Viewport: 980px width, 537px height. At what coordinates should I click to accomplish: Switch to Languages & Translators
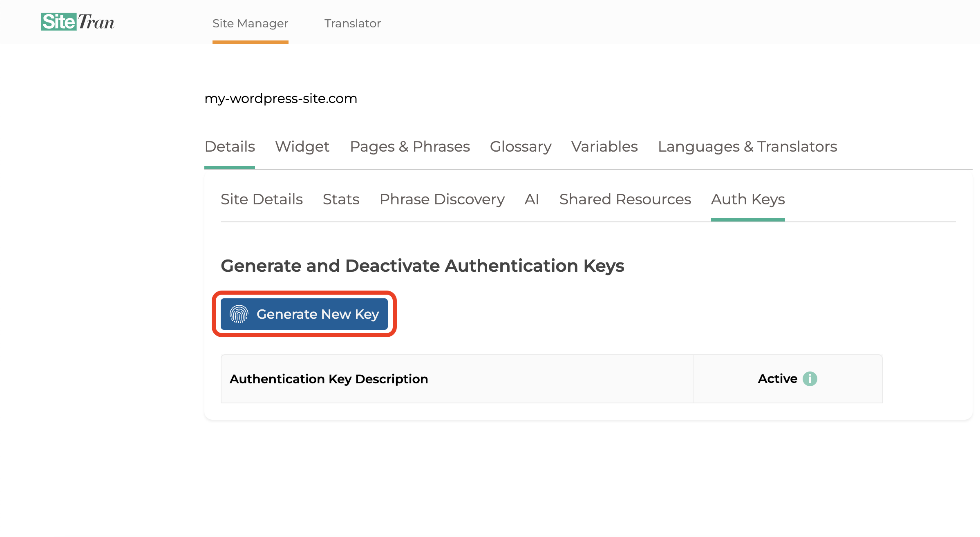(747, 146)
